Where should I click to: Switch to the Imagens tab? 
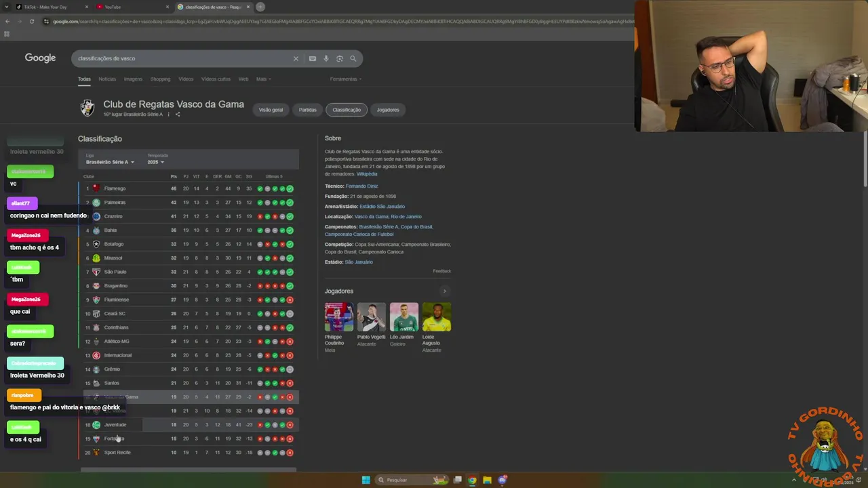pos(133,79)
